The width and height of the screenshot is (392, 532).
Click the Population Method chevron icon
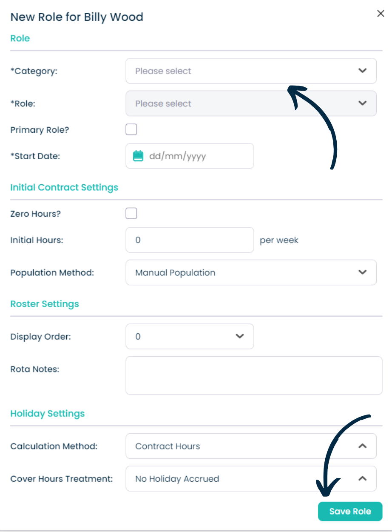coord(362,272)
